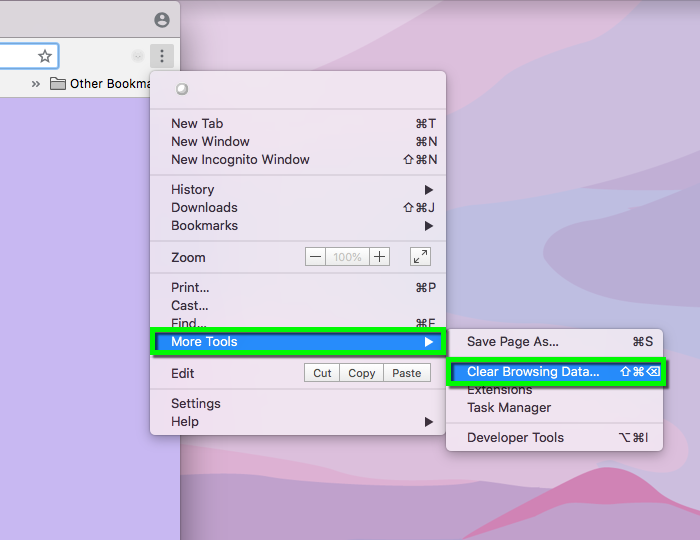Open Task Manager from More Tools
700x540 pixels.
click(554, 407)
